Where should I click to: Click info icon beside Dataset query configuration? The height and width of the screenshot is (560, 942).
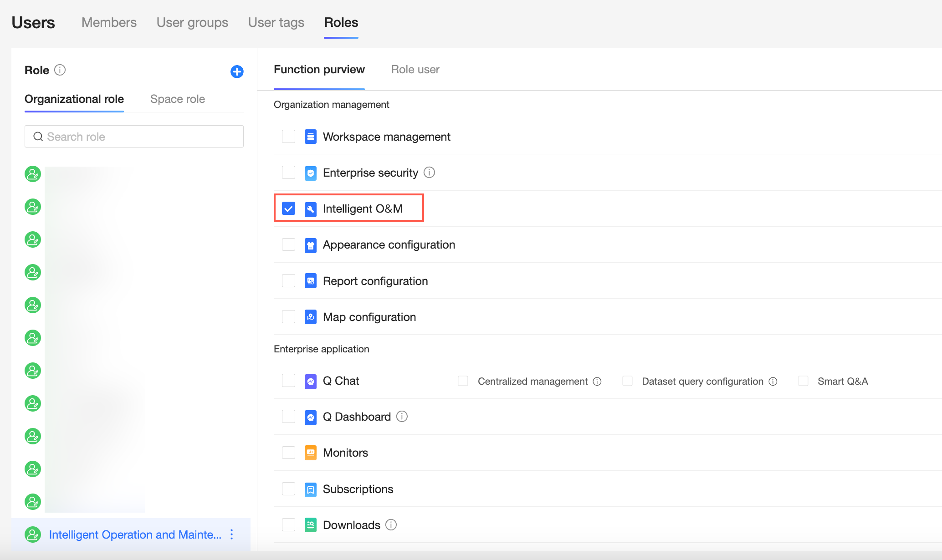(x=773, y=382)
